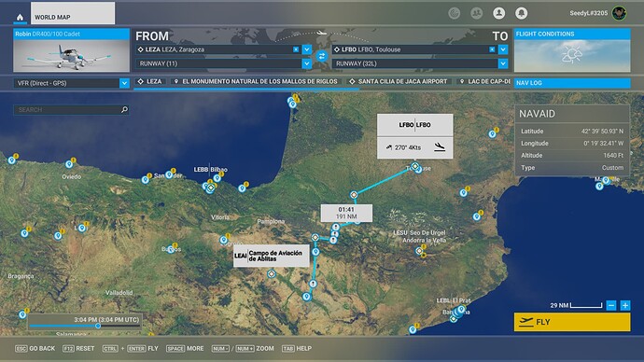
Task: Select Santa Cilia de Jaca Airport waypoint tab
Action: click(399, 82)
